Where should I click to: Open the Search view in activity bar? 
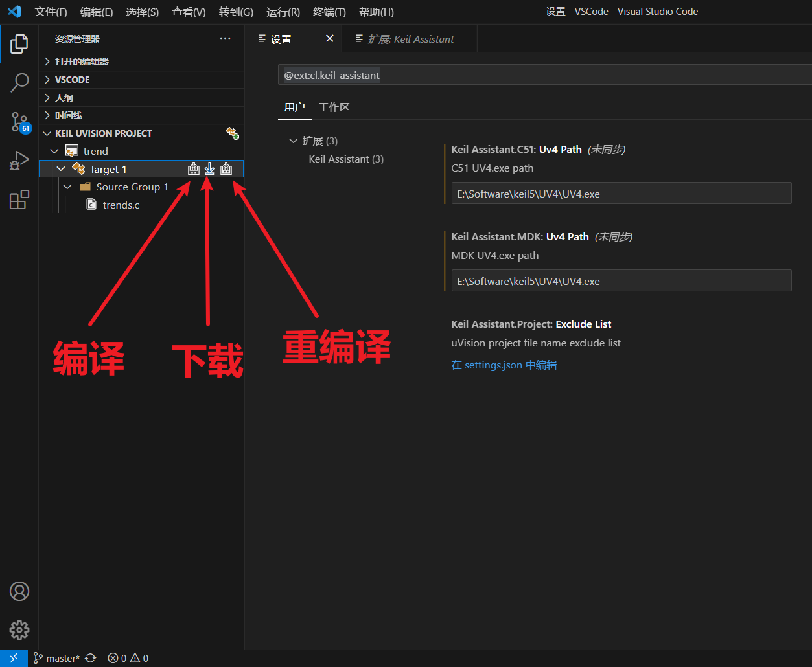19,82
